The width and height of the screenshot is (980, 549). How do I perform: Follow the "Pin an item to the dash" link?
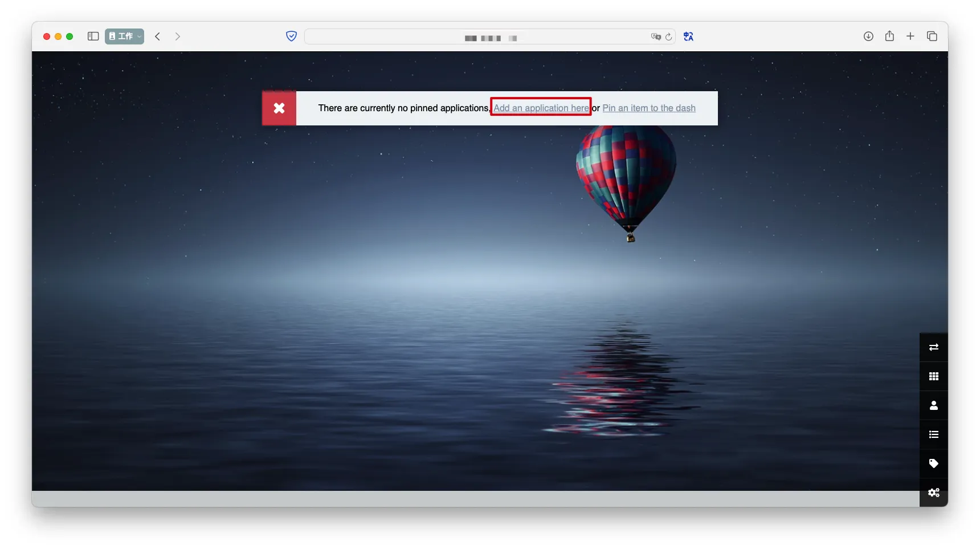click(x=649, y=108)
